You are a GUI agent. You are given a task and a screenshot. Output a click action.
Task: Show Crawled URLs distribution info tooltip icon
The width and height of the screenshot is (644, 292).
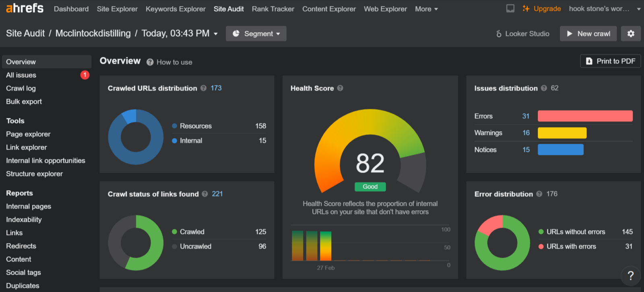[203, 88]
